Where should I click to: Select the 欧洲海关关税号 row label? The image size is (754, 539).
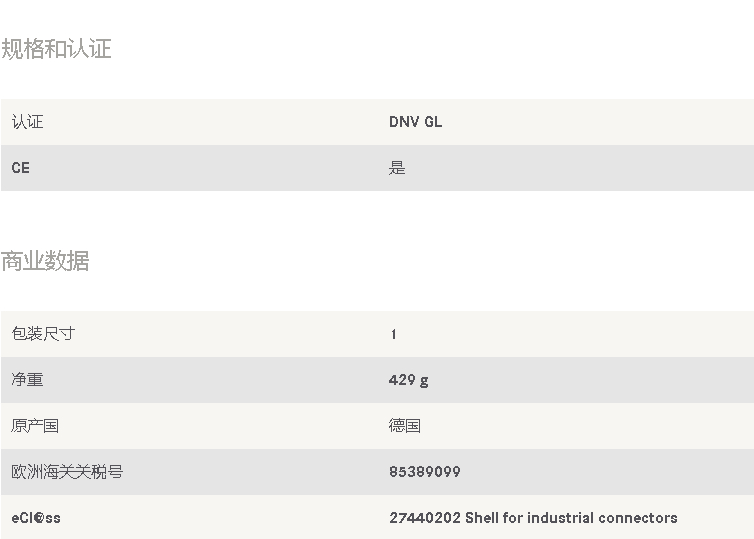(x=67, y=472)
